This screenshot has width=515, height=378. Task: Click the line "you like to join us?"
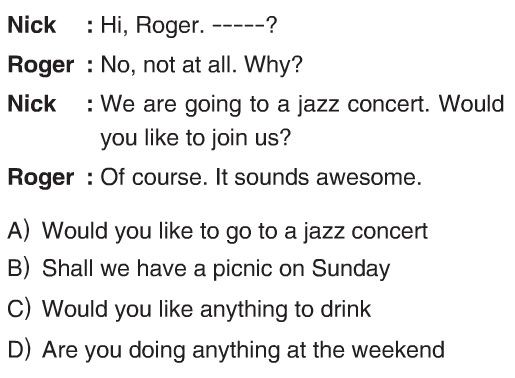tap(196, 139)
